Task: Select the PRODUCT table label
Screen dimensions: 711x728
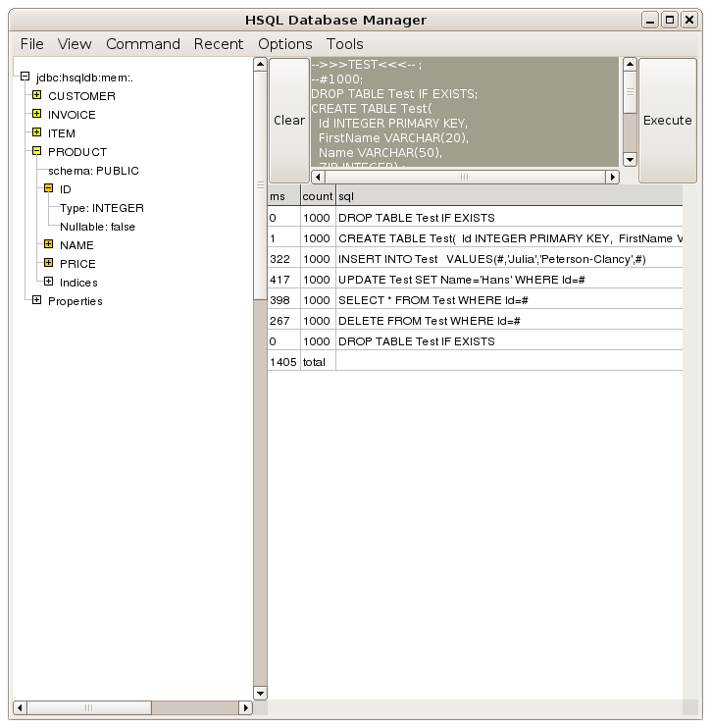Action: (x=77, y=152)
